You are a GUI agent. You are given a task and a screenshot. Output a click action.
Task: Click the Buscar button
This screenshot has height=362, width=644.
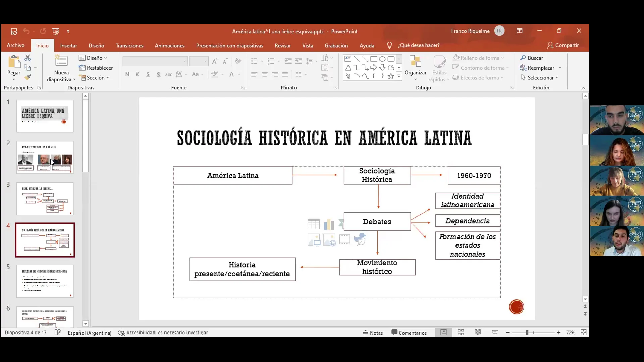(x=532, y=58)
